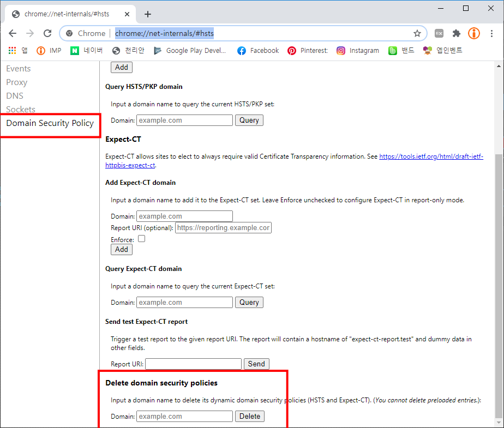The height and width of the screenshot is (428, 504).
Task: Open the 밴드 bookmark
Action: [x=401, y=51]
